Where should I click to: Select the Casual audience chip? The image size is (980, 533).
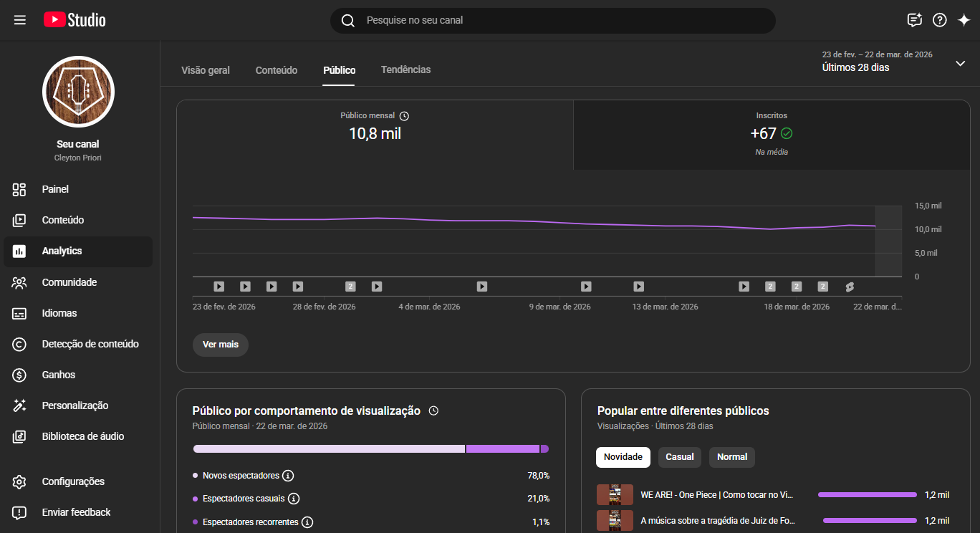tap(679, 457)
